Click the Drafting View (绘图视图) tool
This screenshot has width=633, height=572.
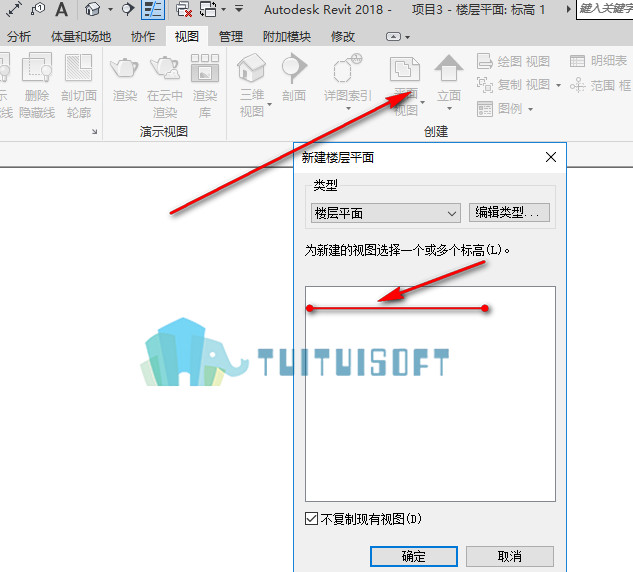click(513, 61)
